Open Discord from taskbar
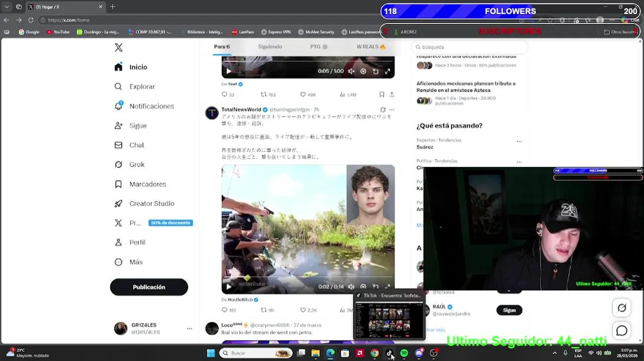The width and height of the screenshot is (644, 361). pyautogui.click(x=419, y=353)
